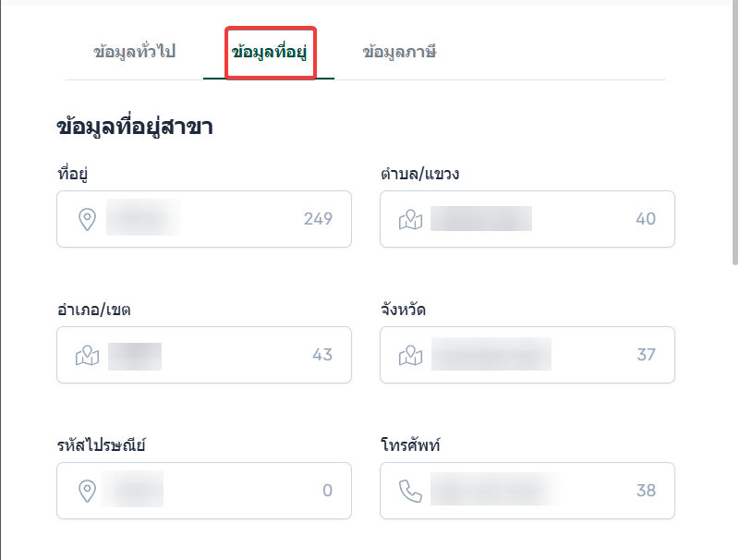Image resolution: width=740 pixels, height=560 pixels.
Task: Select the ข้อมูลที่อยู่ tab
Action: coord(270,52)
